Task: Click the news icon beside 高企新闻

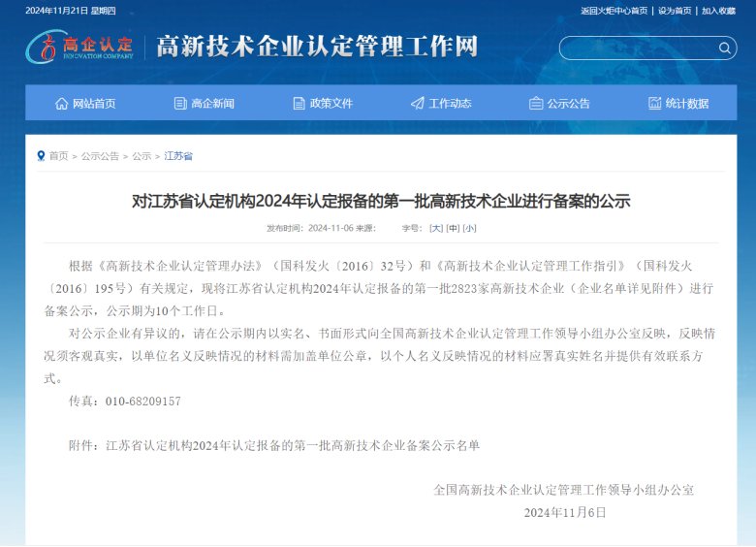Action: (180, 104)
